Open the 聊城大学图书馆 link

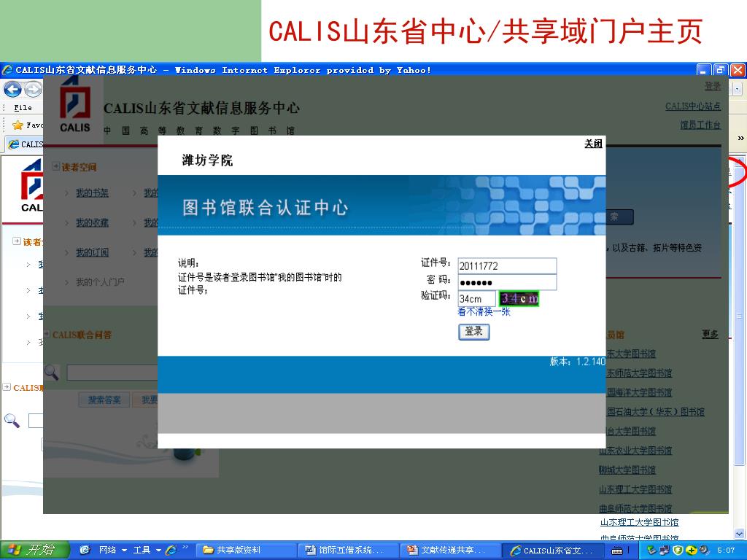[627, 470]
